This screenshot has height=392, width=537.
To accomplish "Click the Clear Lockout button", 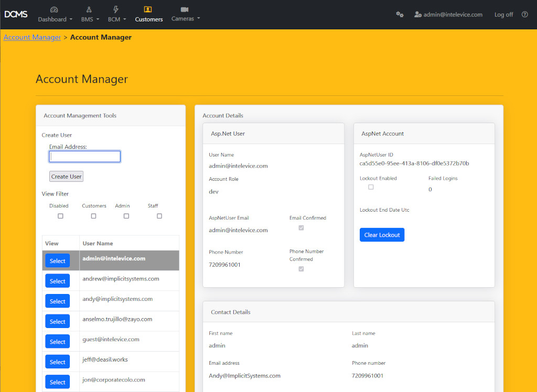I will 382,235.
